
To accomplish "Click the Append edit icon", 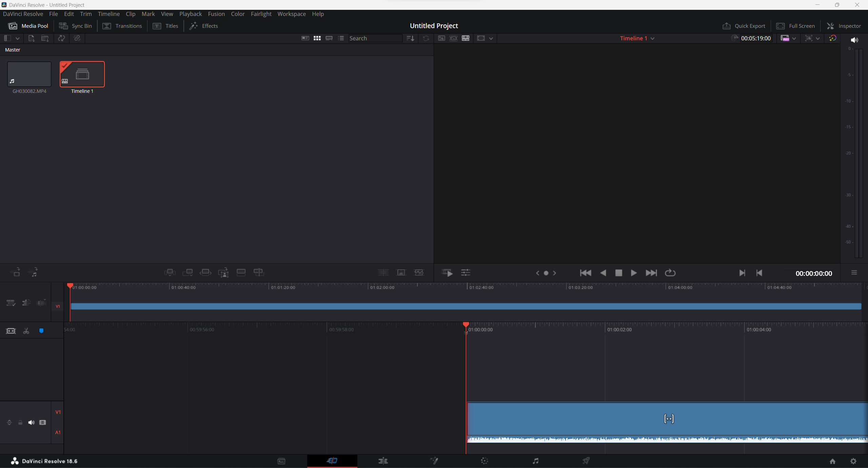I will (188, 272).
